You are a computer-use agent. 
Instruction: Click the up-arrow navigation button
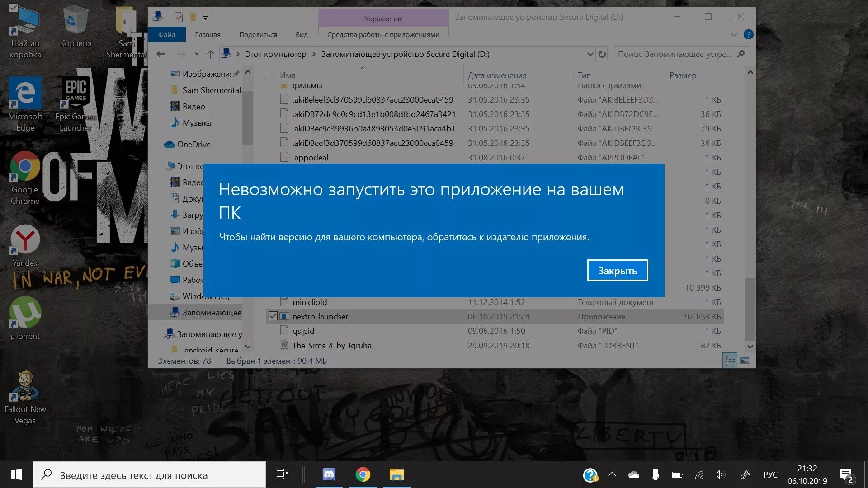pos(210,54)
